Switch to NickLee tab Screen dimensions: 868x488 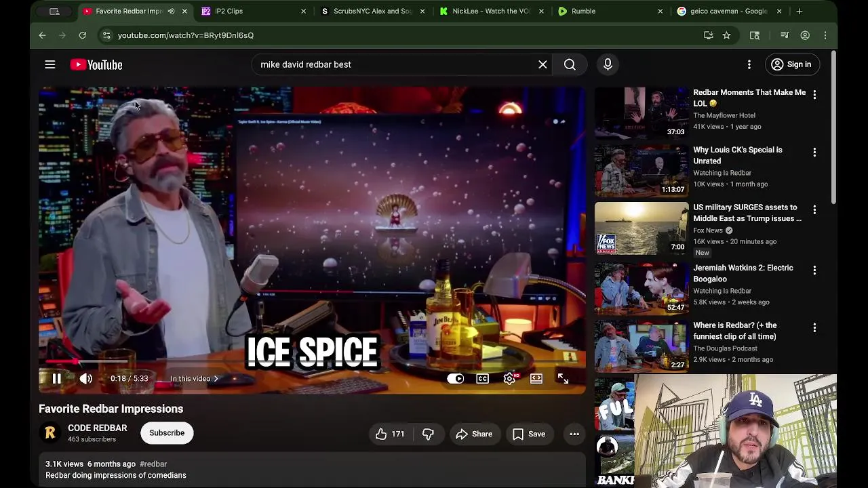point(492,11)
